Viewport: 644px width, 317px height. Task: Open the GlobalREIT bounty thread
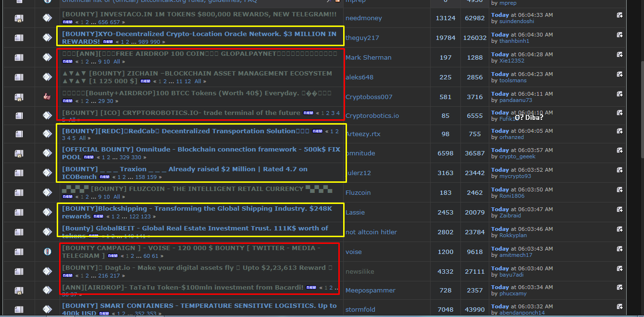(195, 232)
